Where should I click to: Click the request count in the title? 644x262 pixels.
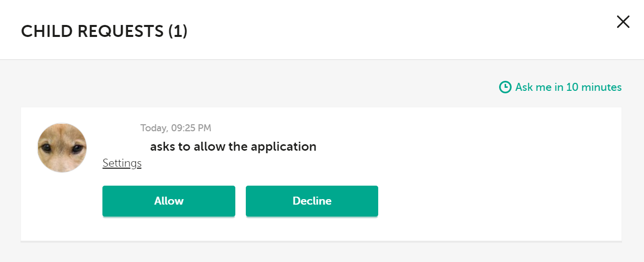177,31
